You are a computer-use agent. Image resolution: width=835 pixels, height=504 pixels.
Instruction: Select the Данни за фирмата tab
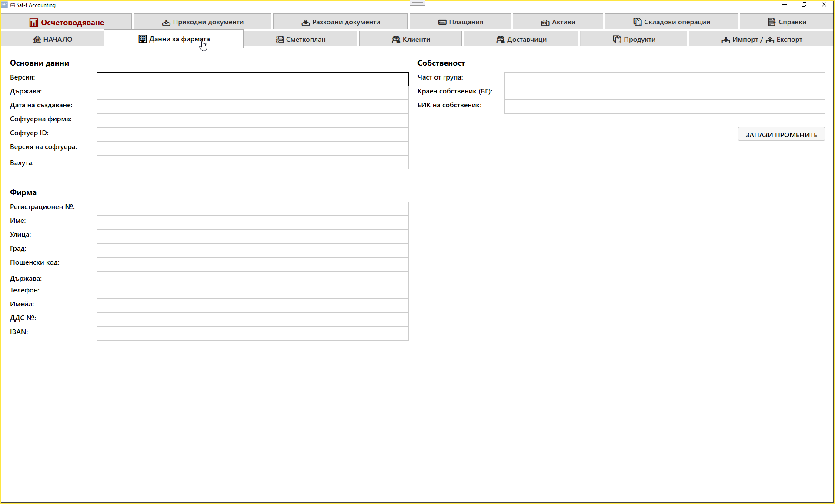click(x=174, y=39)
